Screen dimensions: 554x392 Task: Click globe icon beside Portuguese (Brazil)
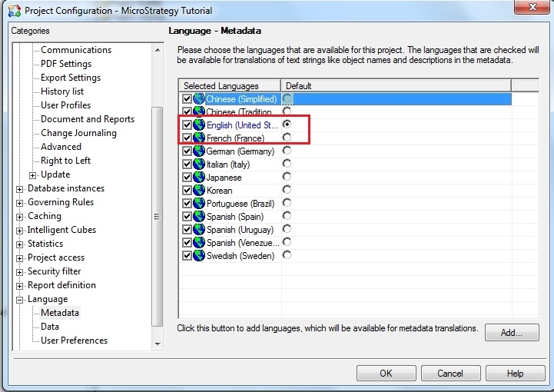[199, 203]
